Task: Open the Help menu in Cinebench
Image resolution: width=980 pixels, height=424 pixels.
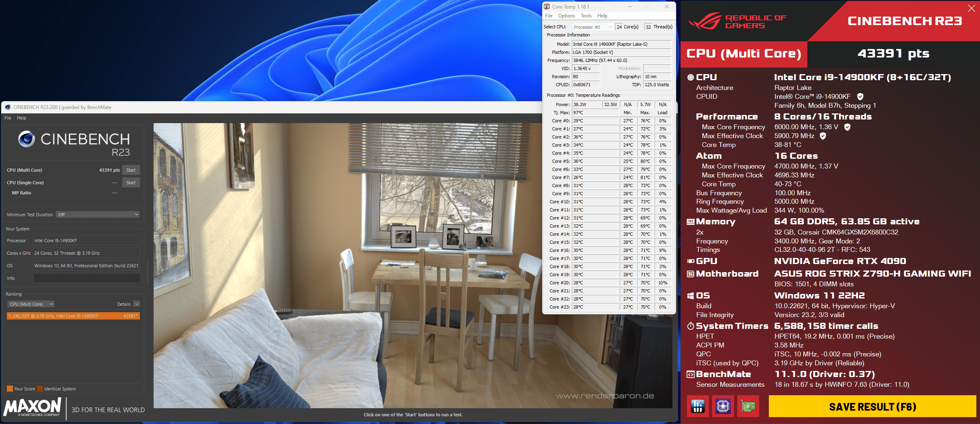Action: click(21, 118)
